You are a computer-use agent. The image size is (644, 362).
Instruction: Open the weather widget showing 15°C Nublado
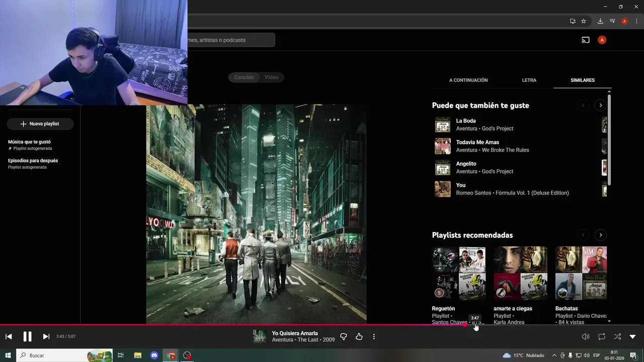click(x=523, y=355)
